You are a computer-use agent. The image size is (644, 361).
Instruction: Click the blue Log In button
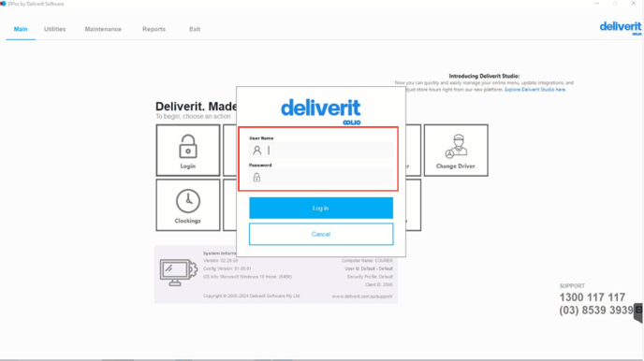[321, 208]
